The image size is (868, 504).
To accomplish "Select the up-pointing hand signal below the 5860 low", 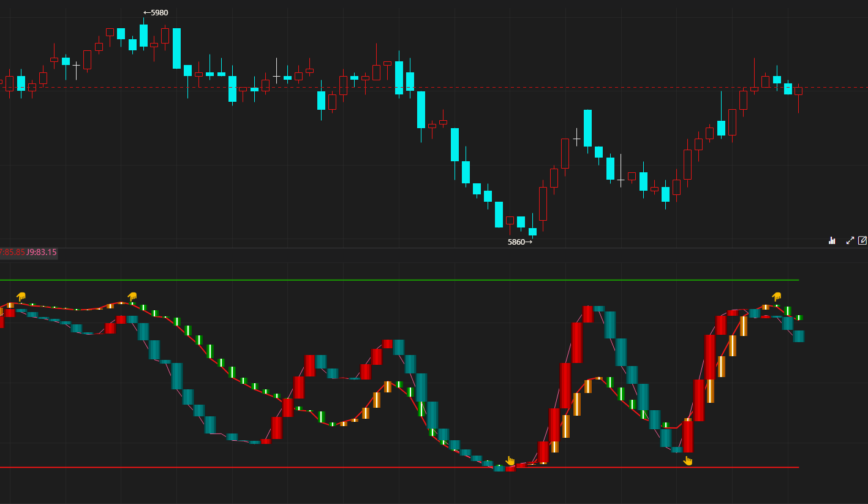I will coord(510,460).
